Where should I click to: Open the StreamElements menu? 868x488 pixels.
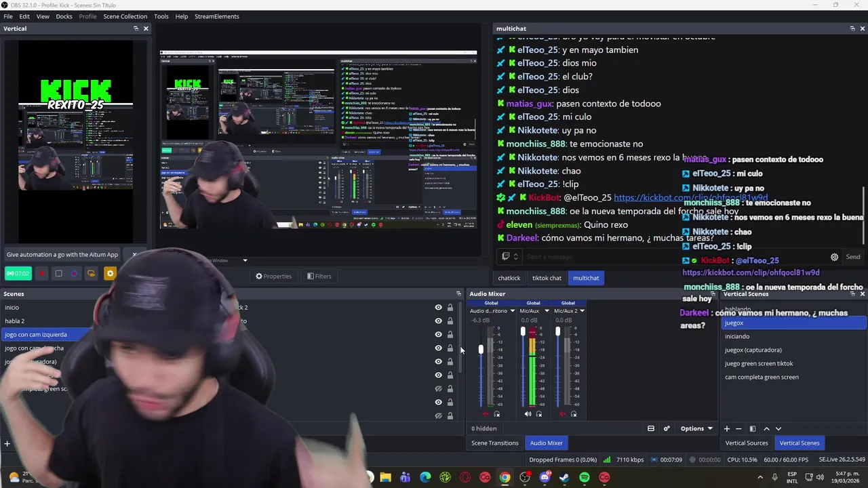[217, 16]
